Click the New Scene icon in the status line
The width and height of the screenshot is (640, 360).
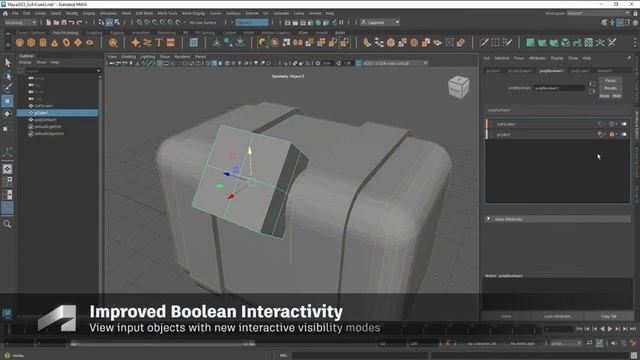point(49,22)
